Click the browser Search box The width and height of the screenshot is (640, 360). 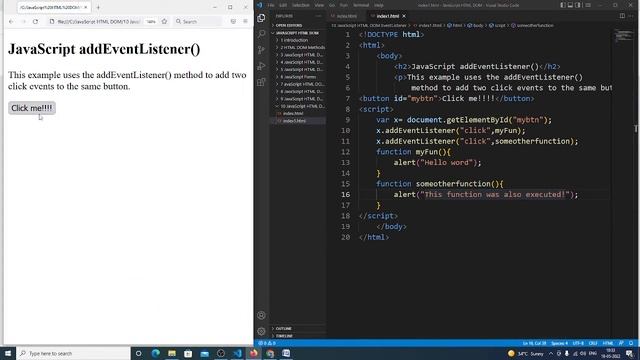point(198,21)
